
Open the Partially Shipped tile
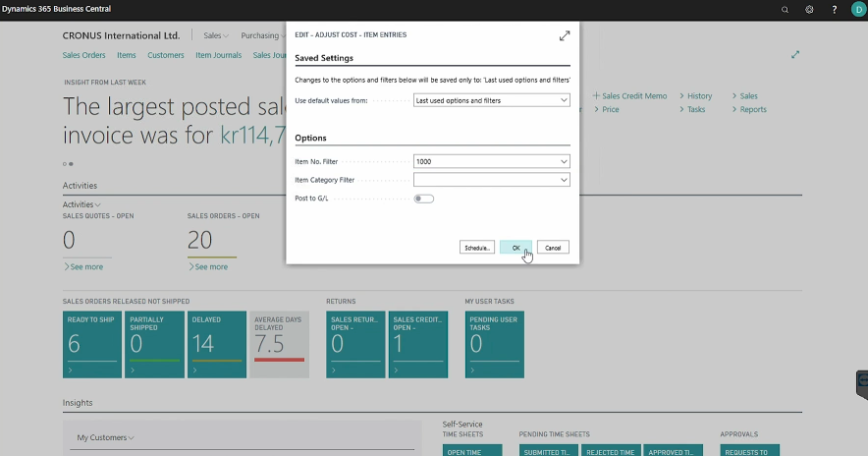click(154, 345)
